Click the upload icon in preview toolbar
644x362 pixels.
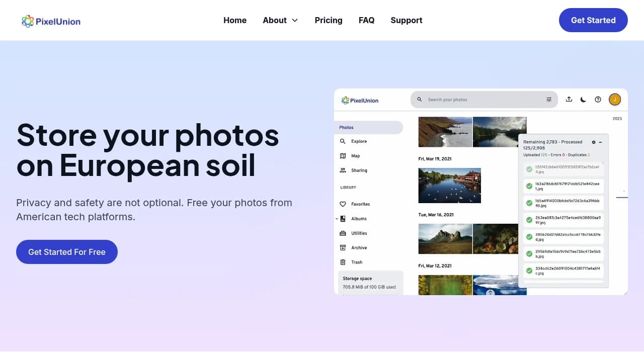(569, 99)
